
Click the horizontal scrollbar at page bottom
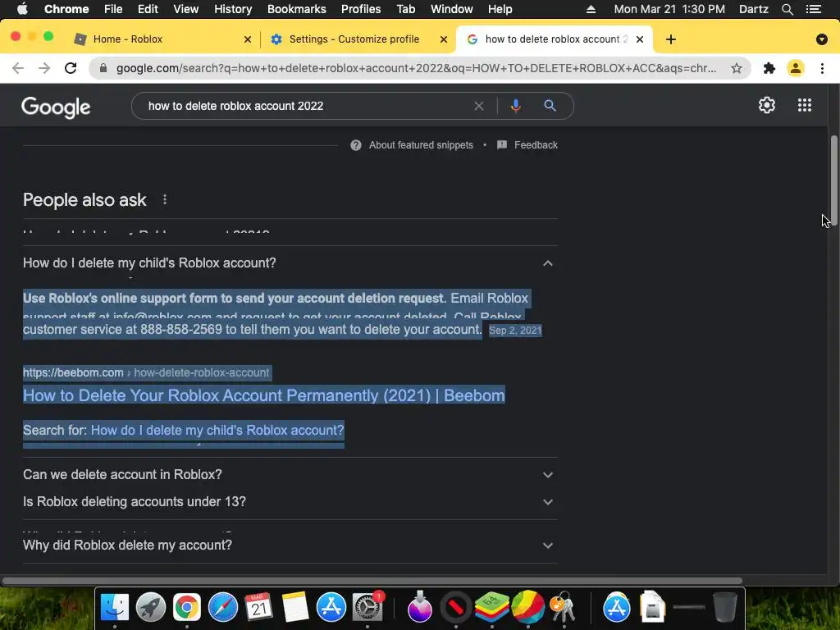(372, 581)
